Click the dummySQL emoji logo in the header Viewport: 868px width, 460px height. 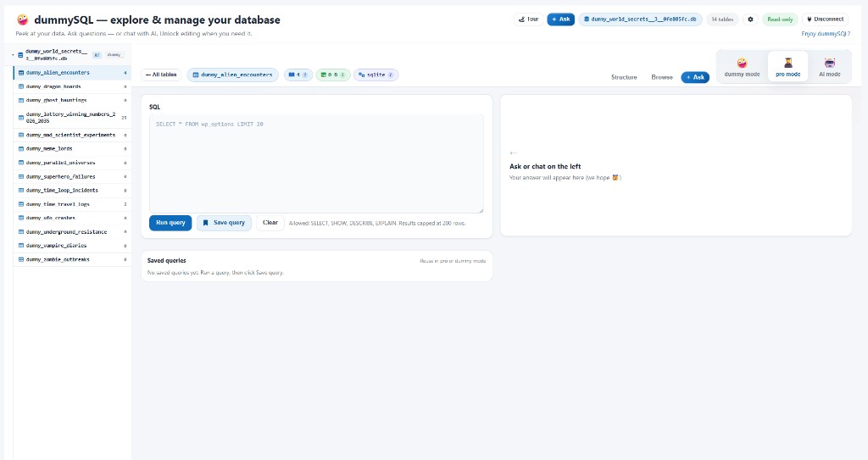(22, 19)
